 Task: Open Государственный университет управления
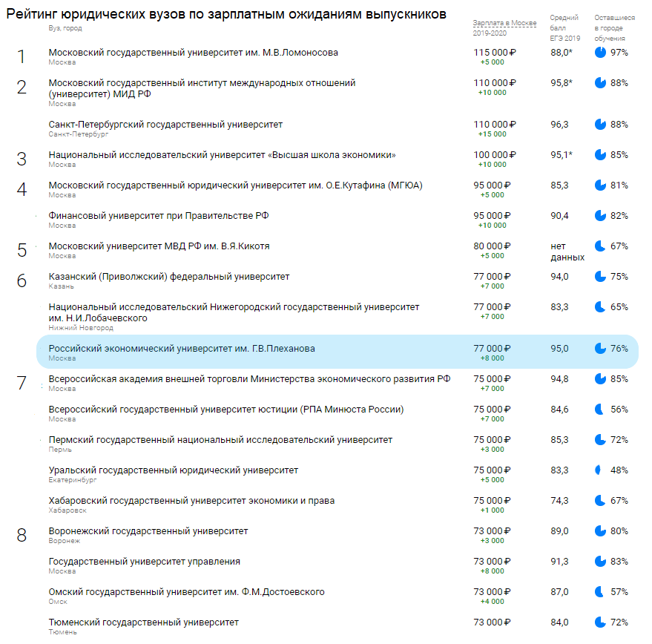click(145, 561)
